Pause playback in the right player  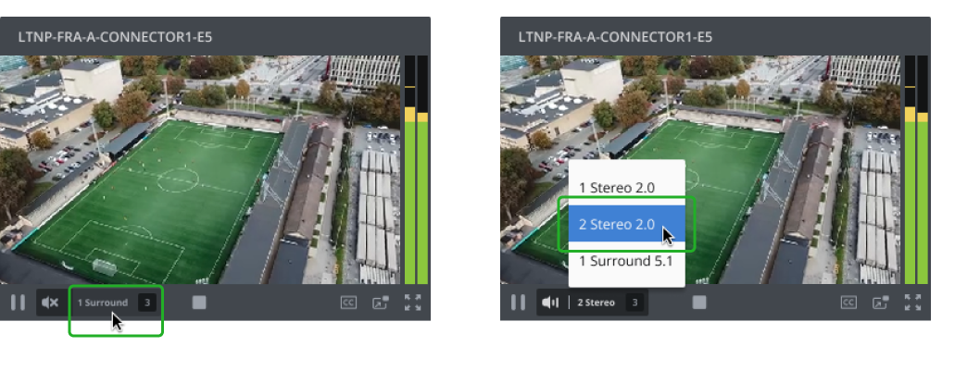(518, 303)
